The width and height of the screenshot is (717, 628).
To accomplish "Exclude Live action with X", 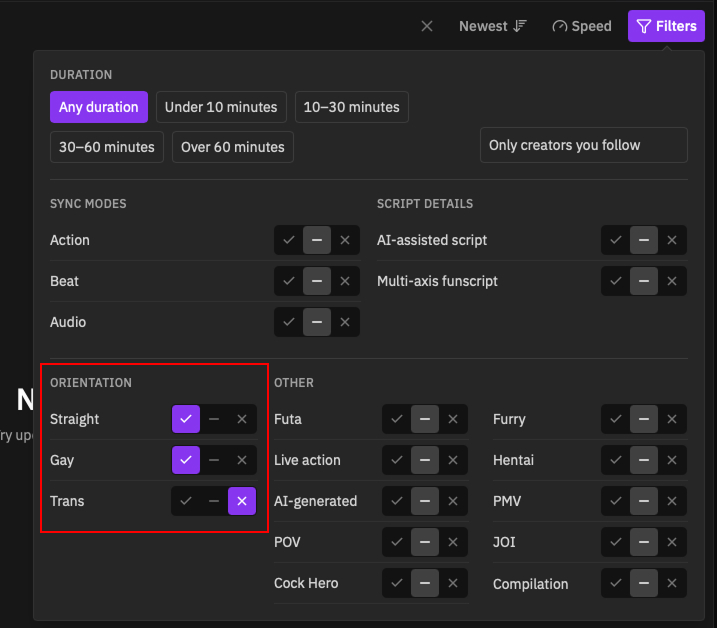I will [453, 460].
